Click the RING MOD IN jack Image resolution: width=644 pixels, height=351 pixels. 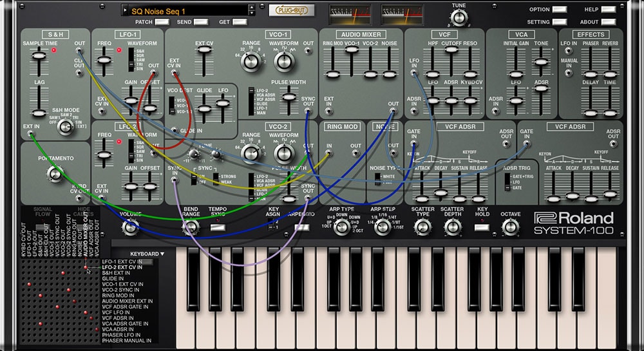coord(328,153)
